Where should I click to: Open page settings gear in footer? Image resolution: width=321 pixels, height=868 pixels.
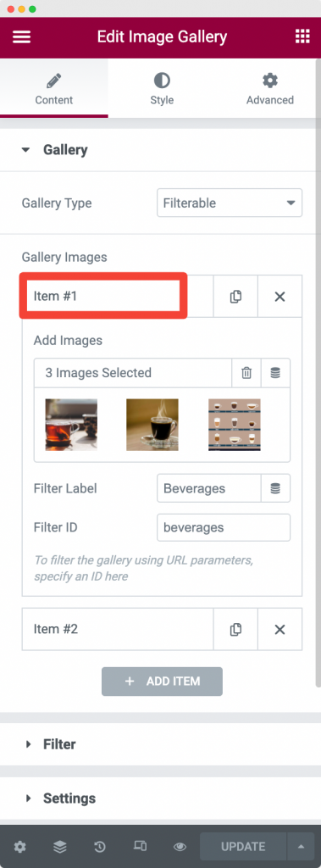click(20, 847)
